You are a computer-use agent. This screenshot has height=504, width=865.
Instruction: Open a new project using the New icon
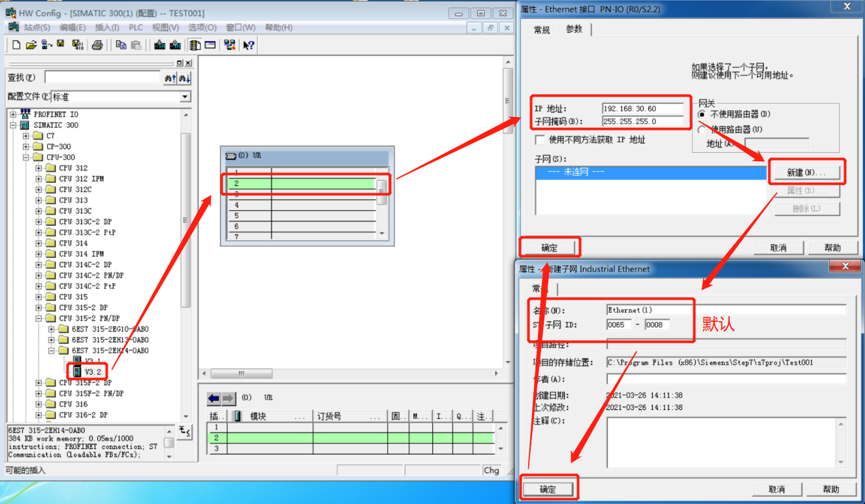[x=16, y=44]
